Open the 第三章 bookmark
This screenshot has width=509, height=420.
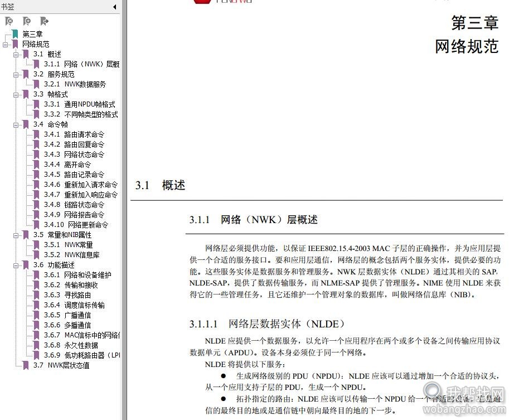pos(32,34)
